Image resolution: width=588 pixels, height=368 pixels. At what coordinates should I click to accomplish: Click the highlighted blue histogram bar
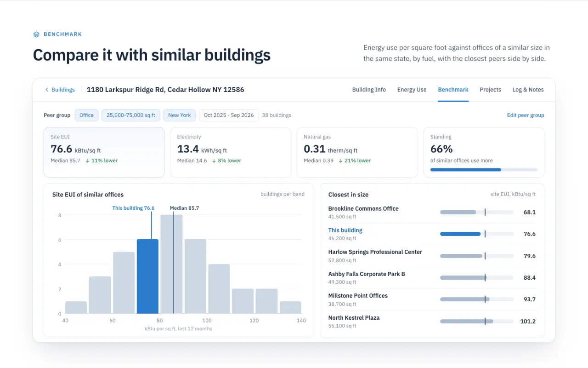coord(147,276)
